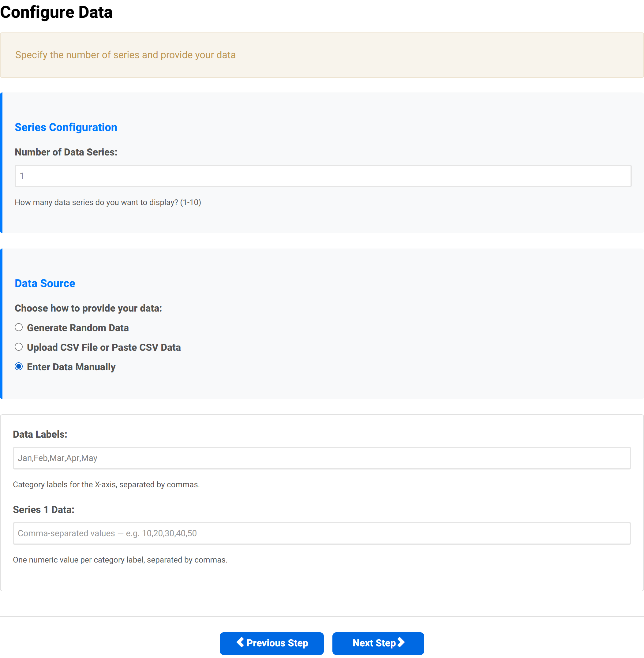
Task: Click the 'One numeric value per category' help text
Action: coord(120,560)
